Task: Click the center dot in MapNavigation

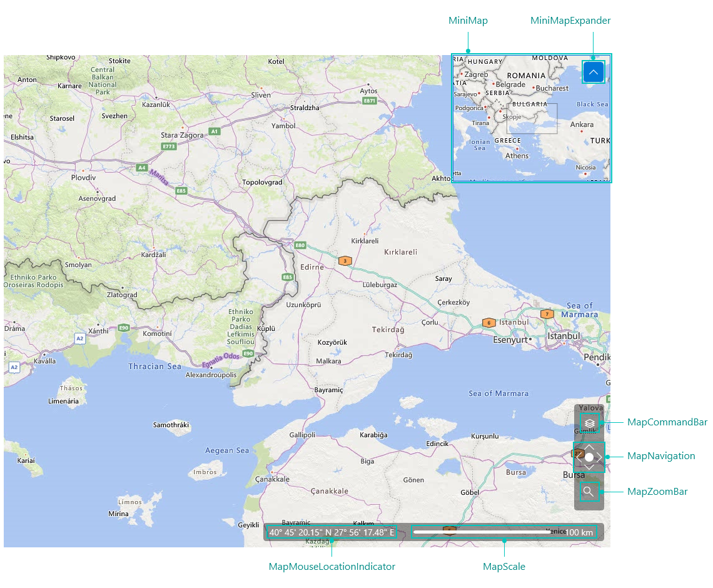Action: 589,457
